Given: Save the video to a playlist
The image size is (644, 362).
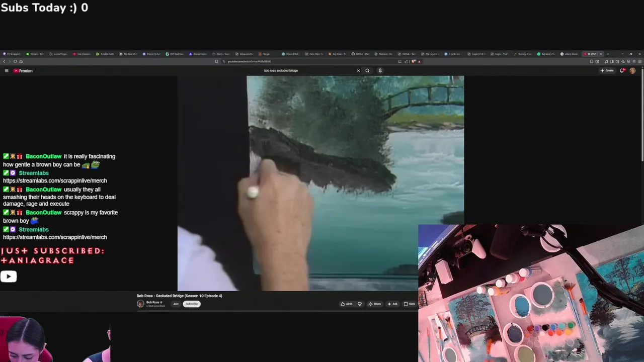Looking at the screenshot, I should (409, 304).
